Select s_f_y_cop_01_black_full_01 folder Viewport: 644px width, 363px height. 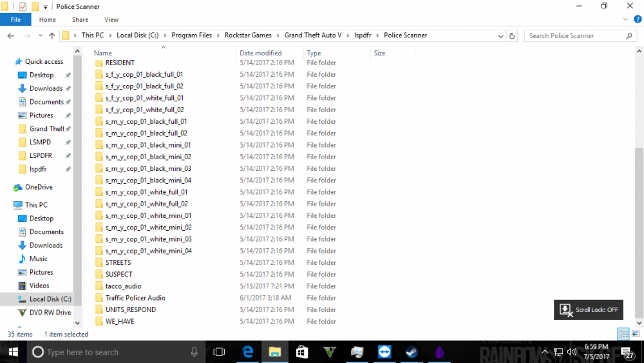point(144,74)
